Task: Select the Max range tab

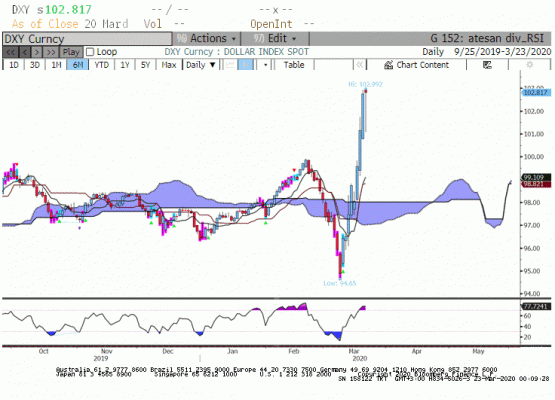Action: (169, 65)
